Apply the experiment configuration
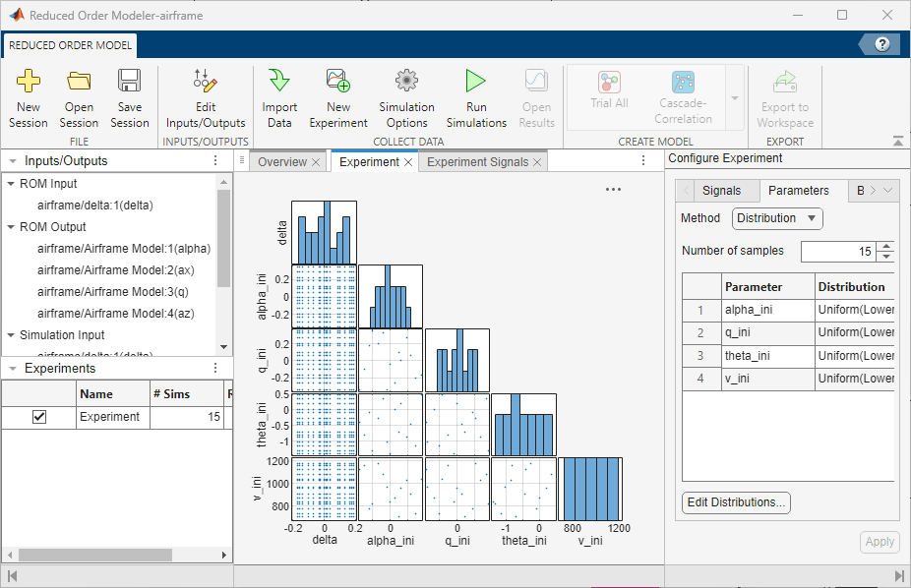Image resolution: width=911 pixels, height=588 pixels. click(880, 542)
